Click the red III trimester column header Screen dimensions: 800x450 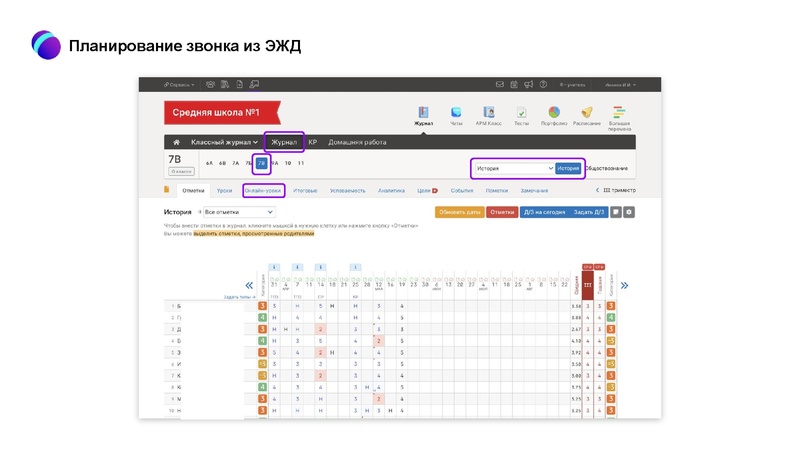pyautogui.click(x=588, y=285)
